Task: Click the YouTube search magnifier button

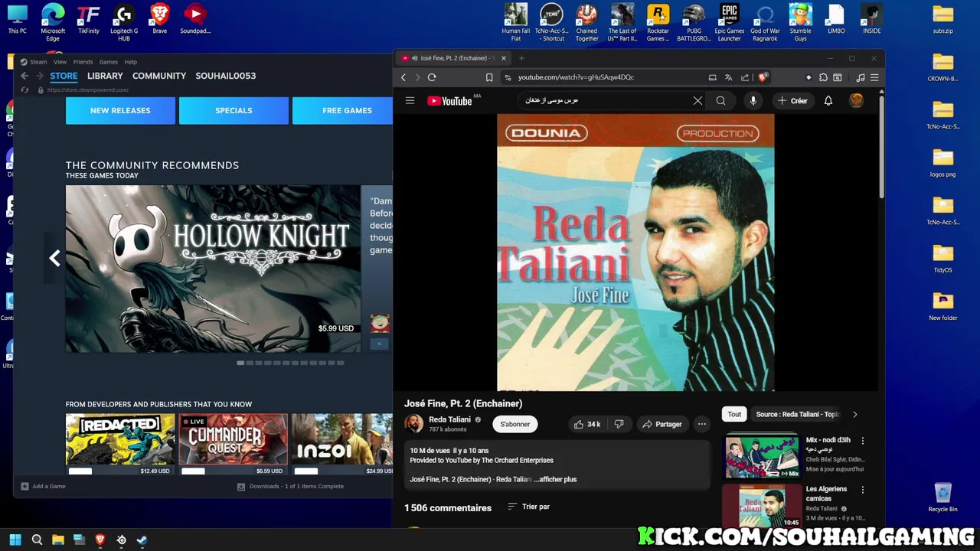Action: [x=720, y=101]
